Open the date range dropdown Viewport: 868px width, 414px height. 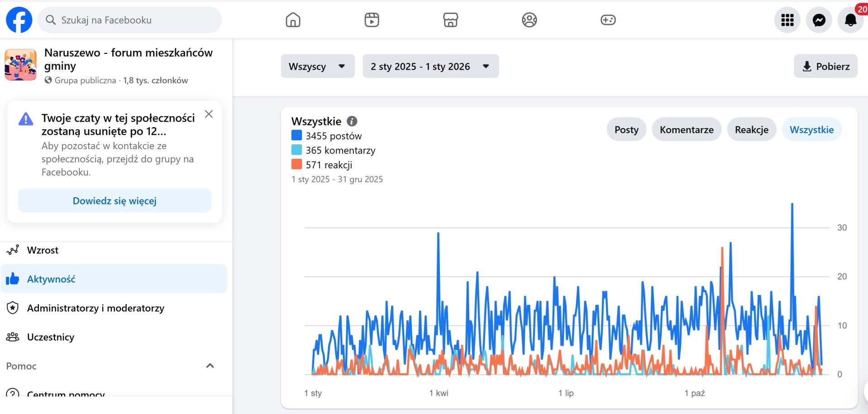pyautogui.click(x=430, y=67)
